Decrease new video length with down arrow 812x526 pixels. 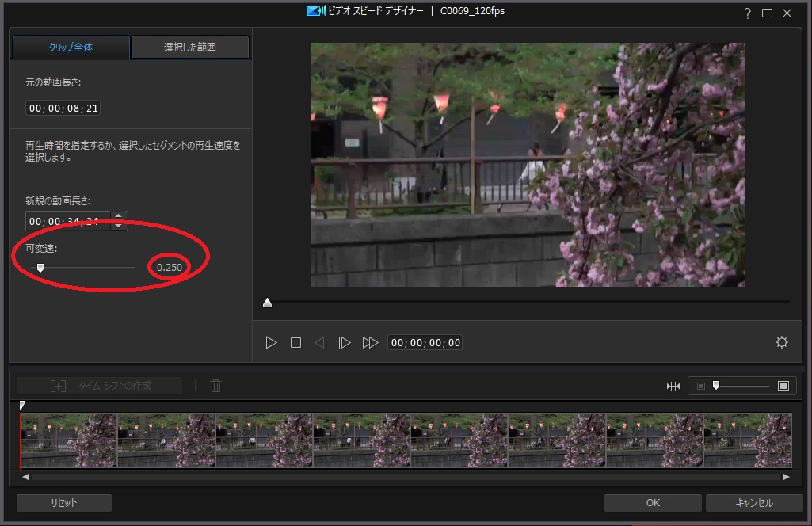point(119,225)
